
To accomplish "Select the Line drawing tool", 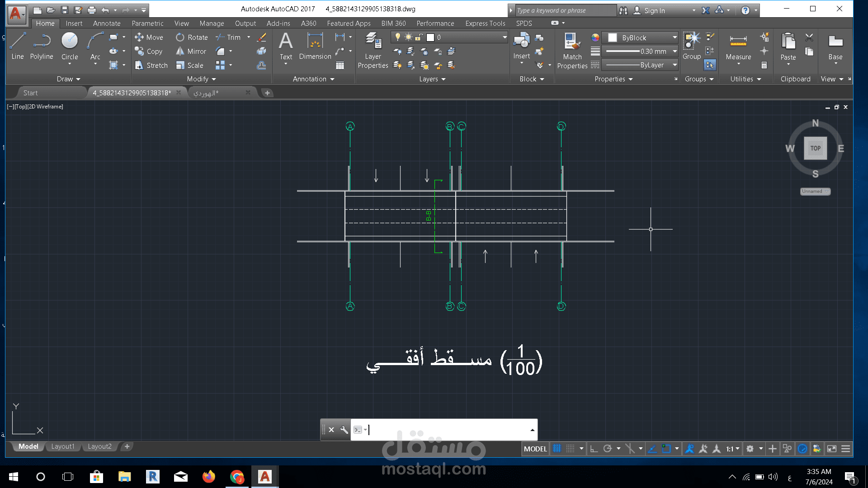I will 18,46.
